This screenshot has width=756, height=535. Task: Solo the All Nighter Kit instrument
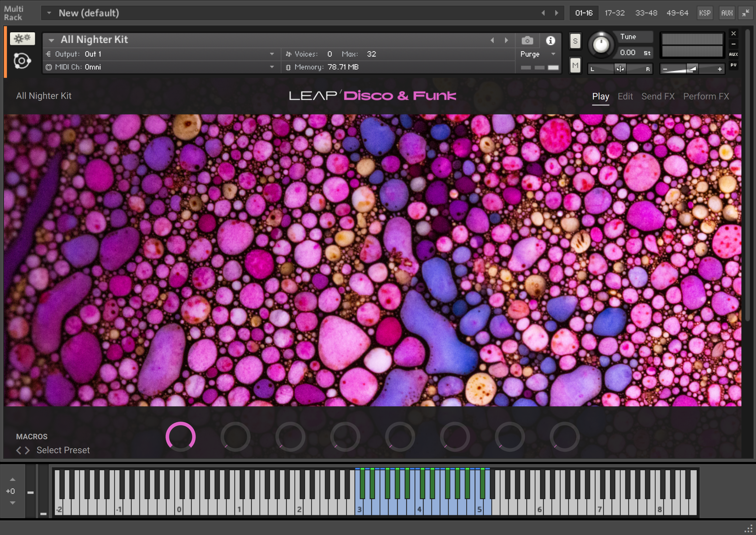tap(575, 41)
